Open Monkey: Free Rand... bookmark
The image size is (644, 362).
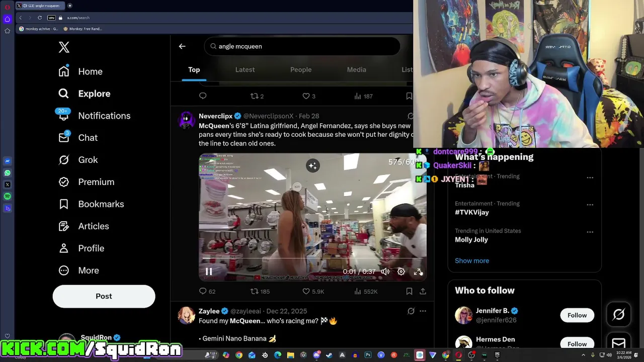click(x=83, y=29)
